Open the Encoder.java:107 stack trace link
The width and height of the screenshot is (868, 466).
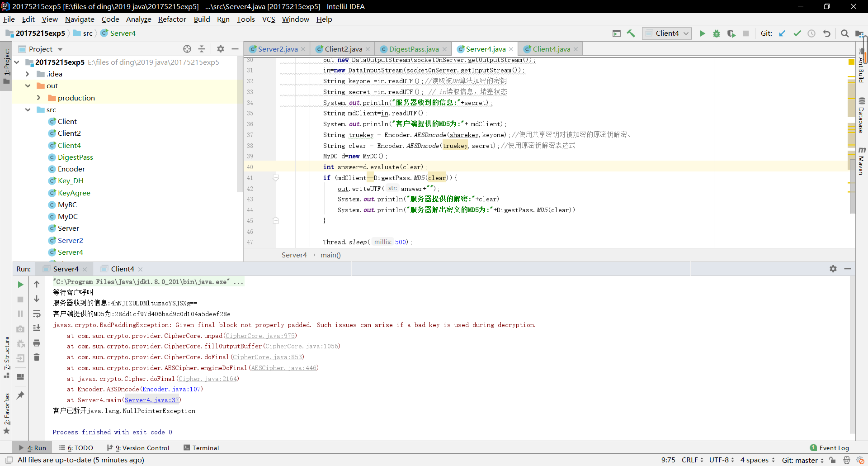(x=171, y=390)
